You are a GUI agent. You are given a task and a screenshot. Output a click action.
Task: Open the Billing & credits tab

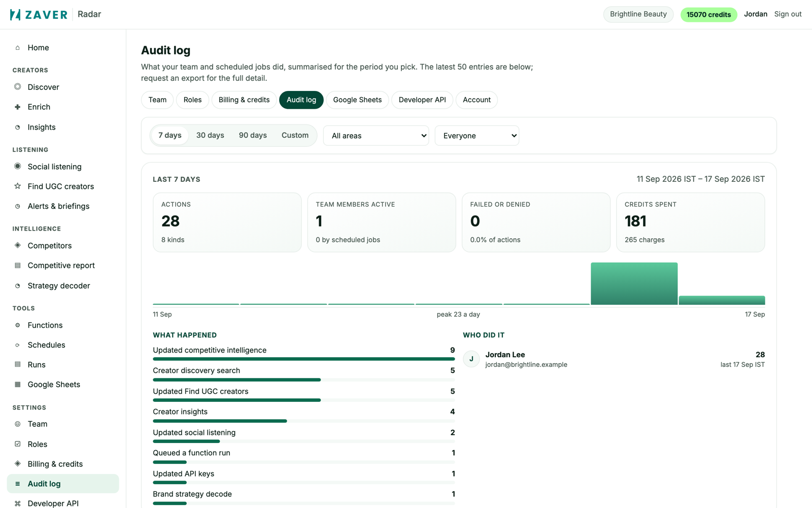pos(244,100)
